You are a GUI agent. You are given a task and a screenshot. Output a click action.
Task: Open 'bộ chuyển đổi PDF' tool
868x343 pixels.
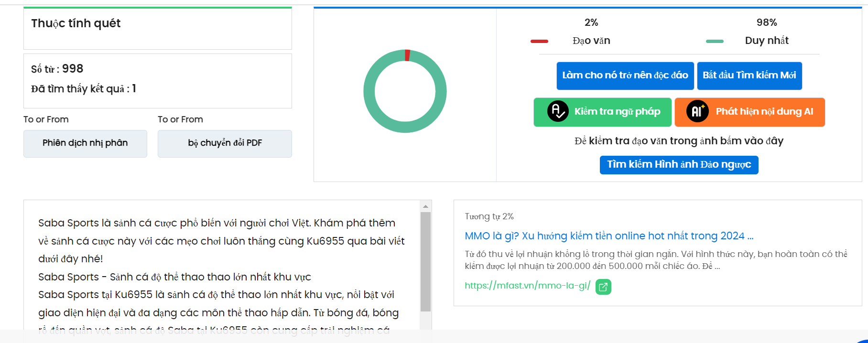coord(225,143)
